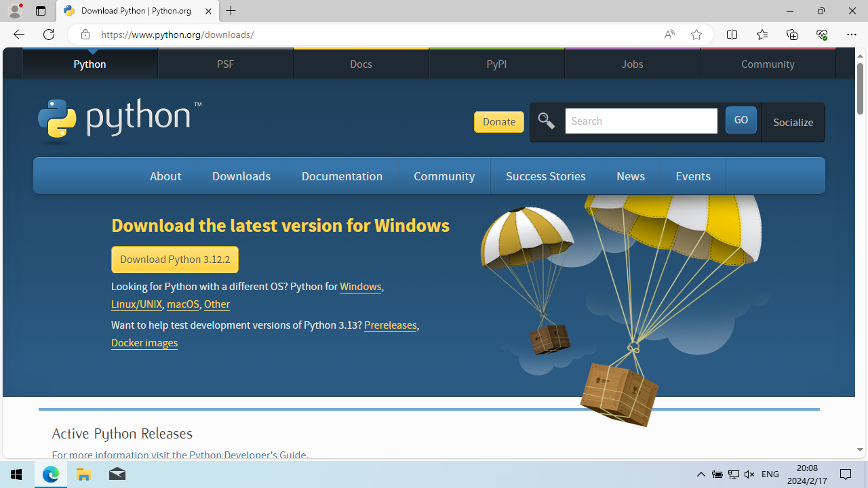Show hidden system tray icons
Image resolution: width=868 pixels, height=488 pixels.
point(701,474)
